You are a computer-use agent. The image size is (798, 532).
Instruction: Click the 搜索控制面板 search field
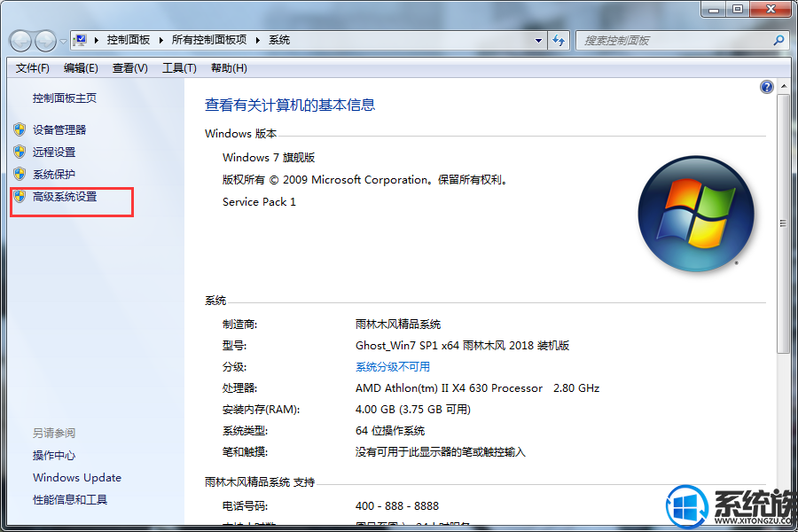[x=674, y=41]
